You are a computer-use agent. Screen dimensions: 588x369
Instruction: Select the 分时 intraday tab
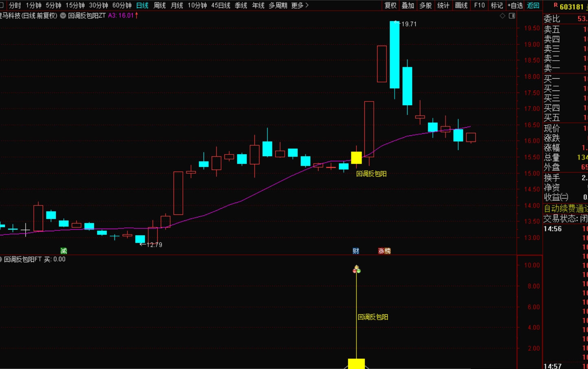point(15,5)
